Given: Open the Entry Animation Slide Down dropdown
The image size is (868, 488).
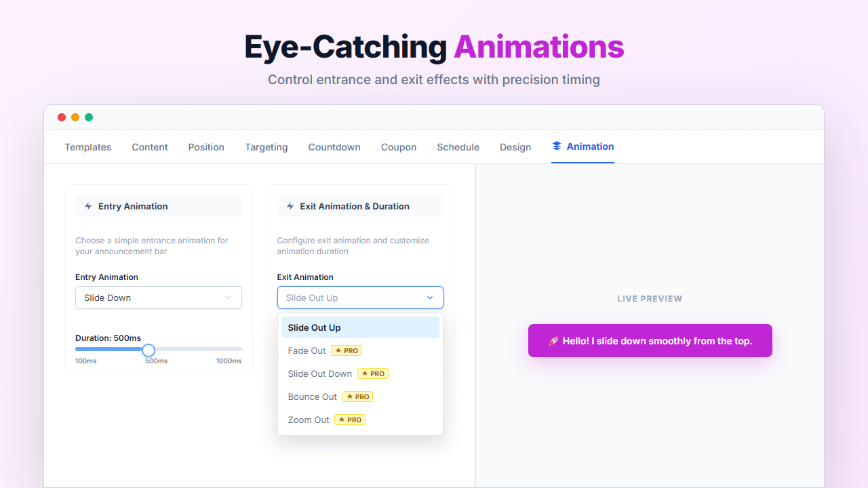Looking at the screenshot, I should 158,298.
